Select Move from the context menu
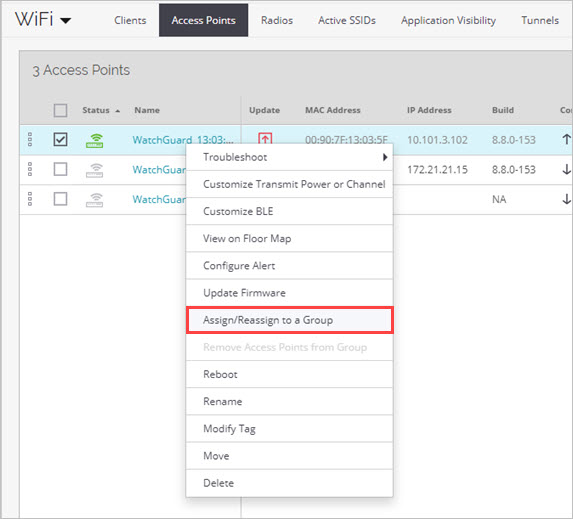 [289, 456]
